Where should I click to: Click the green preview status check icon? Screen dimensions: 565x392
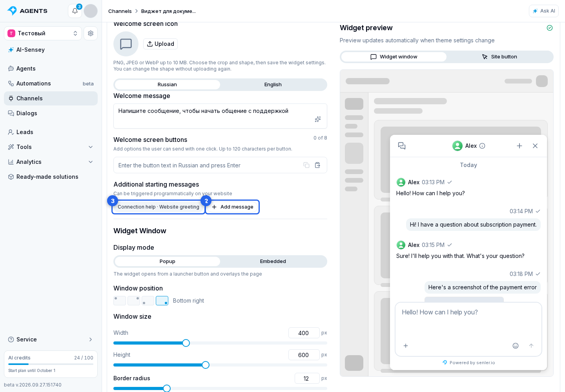[x=550, y=28]
